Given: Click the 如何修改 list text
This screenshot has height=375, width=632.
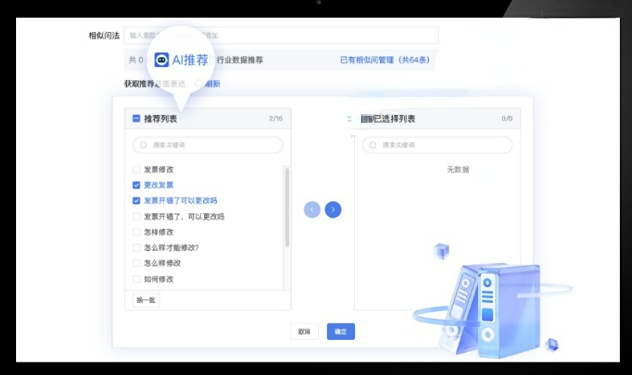Looking at the screenshot, I should (159, 279).
